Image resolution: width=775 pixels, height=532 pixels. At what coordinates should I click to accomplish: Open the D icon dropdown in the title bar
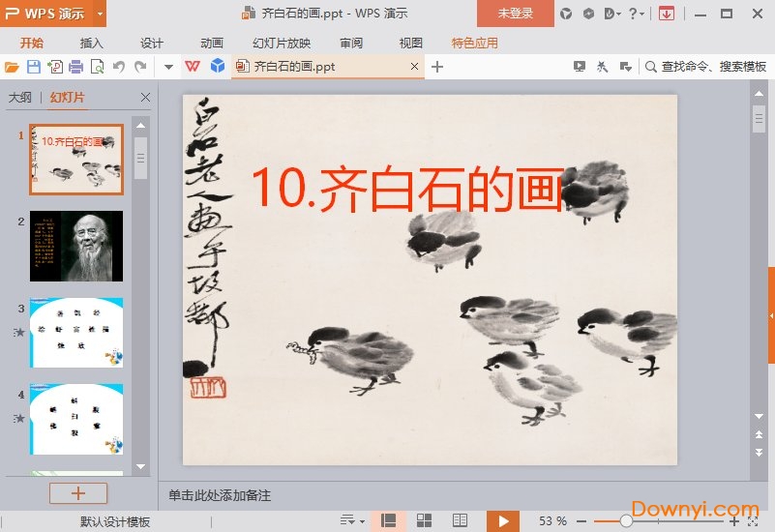tap(612, 14)
